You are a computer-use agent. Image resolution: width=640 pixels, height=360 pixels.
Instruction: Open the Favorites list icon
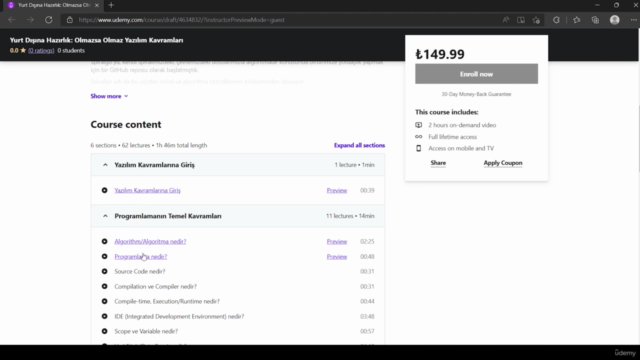[x=576, y=20]
